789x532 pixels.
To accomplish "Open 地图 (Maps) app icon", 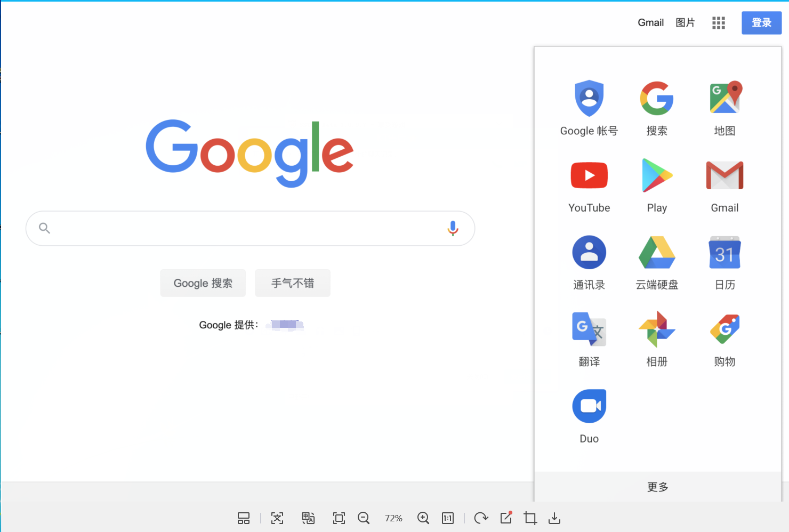I will coord(724,108).
